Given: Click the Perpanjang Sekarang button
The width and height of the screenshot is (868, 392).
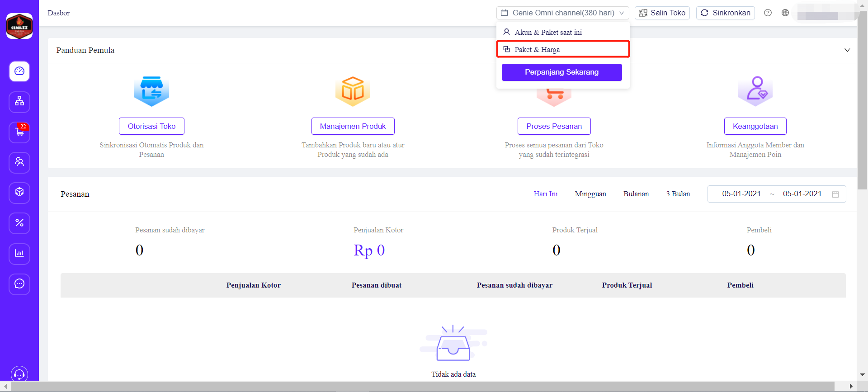Looking at the screenshot, I should (x=561, y=72).
